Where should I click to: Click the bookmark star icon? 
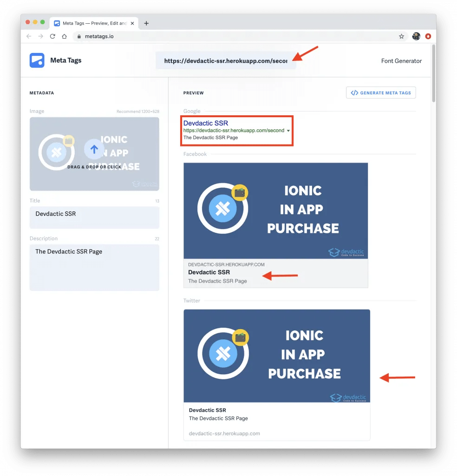pyautogui.click(x=401, y=36)
